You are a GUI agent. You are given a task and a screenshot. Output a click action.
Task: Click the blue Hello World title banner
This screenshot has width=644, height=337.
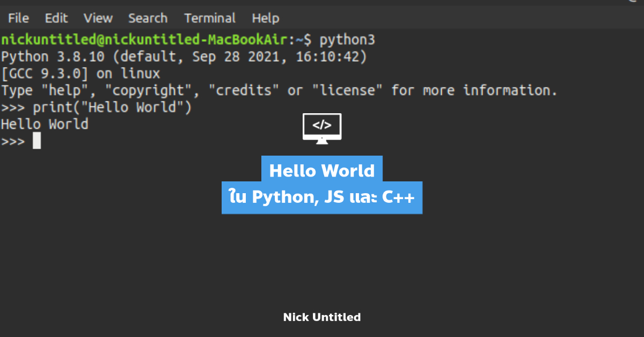(x=322, y=170)
